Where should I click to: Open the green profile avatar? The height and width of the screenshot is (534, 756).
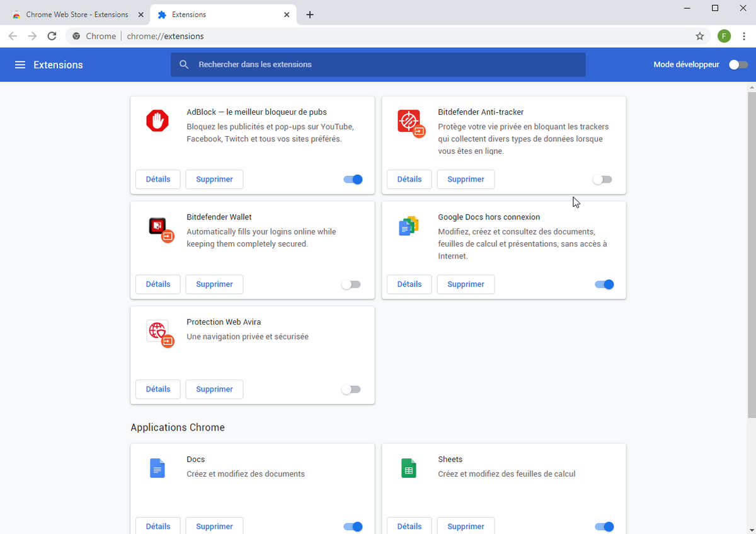(x=724, y=36)
